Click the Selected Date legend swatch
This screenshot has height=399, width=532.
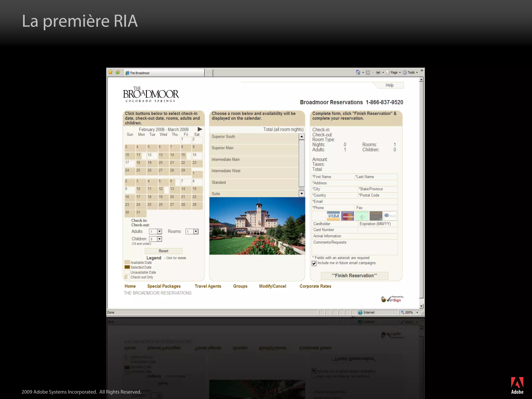pyautogui.click(x=127, y=267)
